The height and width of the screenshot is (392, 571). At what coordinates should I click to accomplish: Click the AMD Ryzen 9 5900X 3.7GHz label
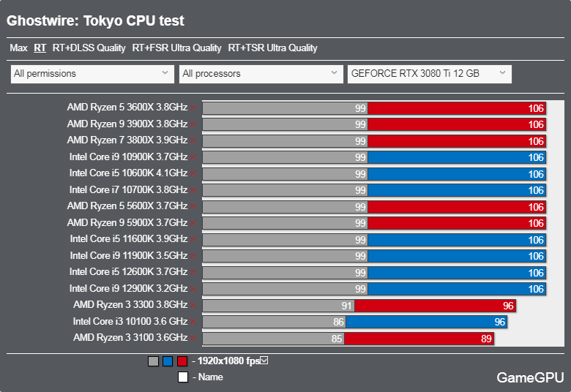[x=127, y=223]
